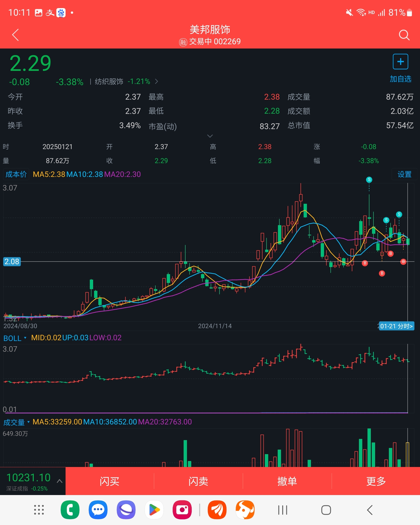
Task: Open the 成交量 indicator dropdown
Action: (16, 422)
